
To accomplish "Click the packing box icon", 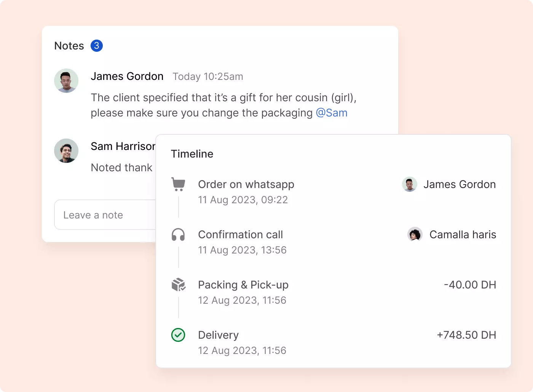I will point(178,285).
